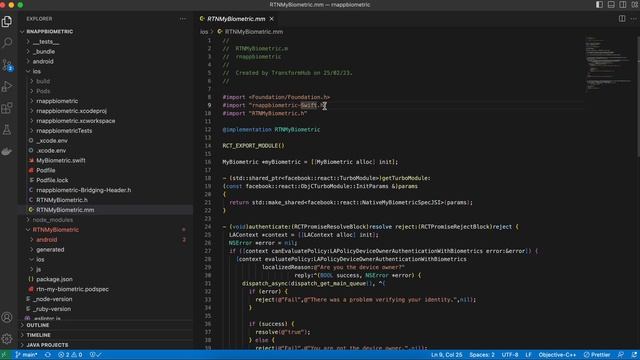Open the Testing flask view
The image size is (640, 360).
click(x=7, y=130)
